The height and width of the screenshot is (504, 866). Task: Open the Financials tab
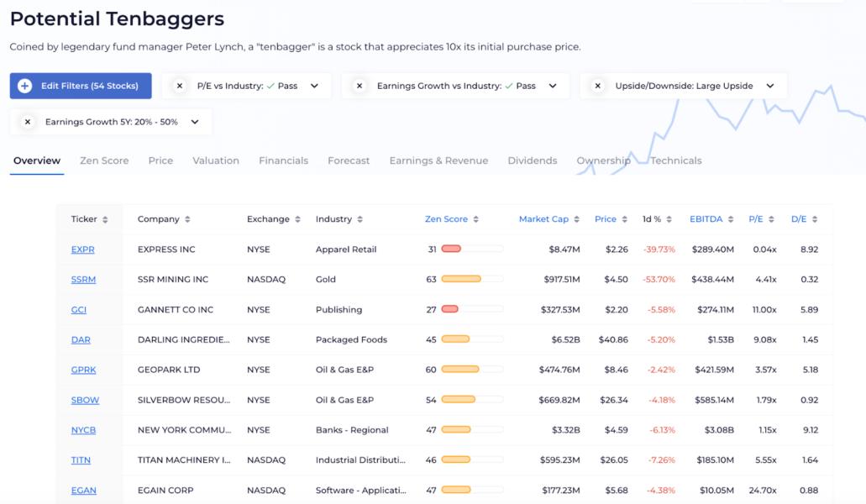click(x=283, y=160)
